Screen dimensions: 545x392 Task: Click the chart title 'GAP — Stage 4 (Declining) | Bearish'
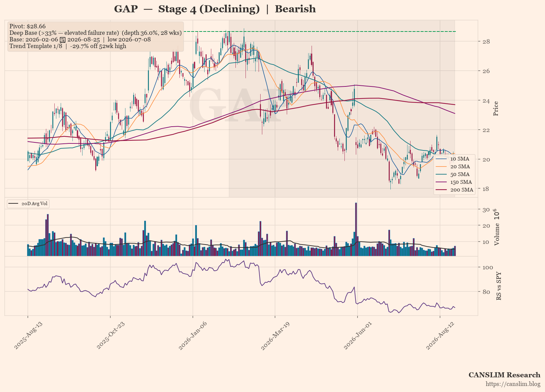[x=215, y=9]
